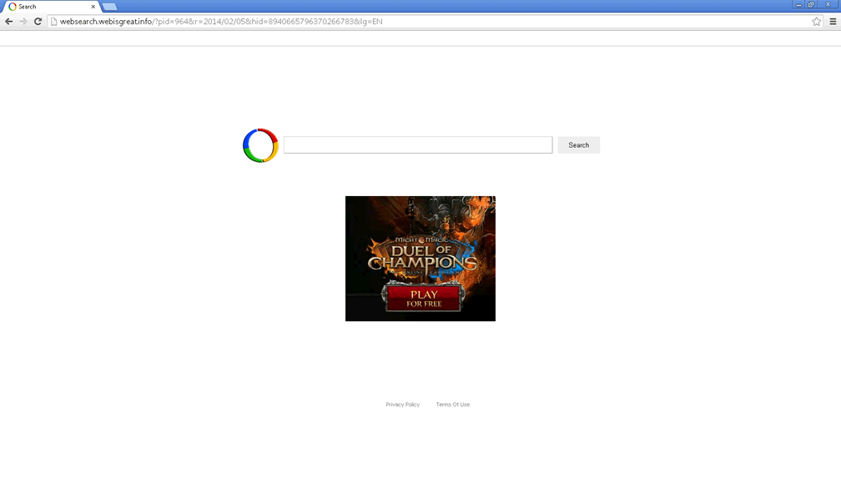
Task: Open the Privacy Policy link
Action: tap(402, 405)
